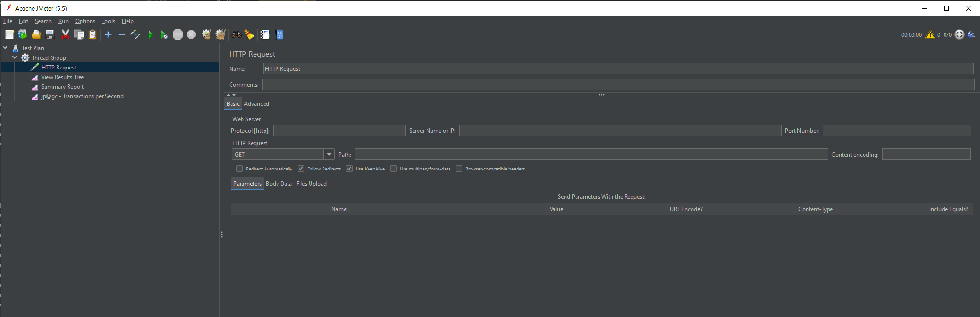Screen dimensions: 980x317
Task: Click the Protocol [http] field
Action: pyautogui.click(x=339, y=130)
